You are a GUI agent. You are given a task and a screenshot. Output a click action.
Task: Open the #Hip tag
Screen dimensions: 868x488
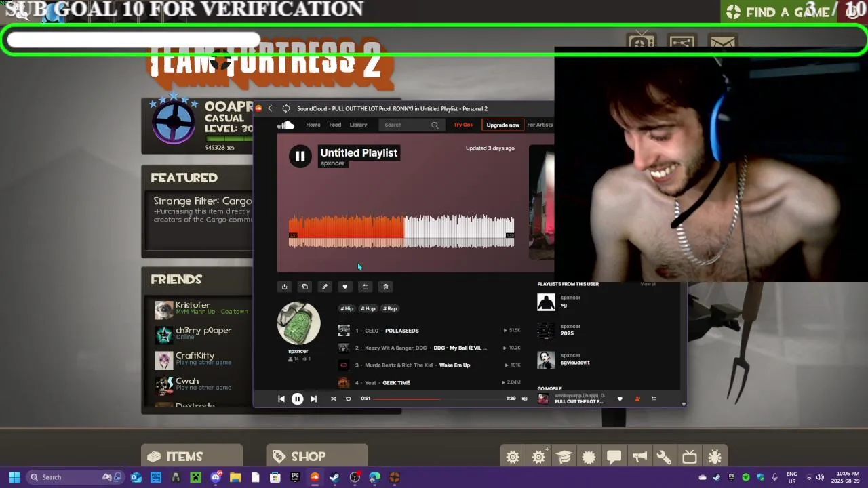pos(347,308)
